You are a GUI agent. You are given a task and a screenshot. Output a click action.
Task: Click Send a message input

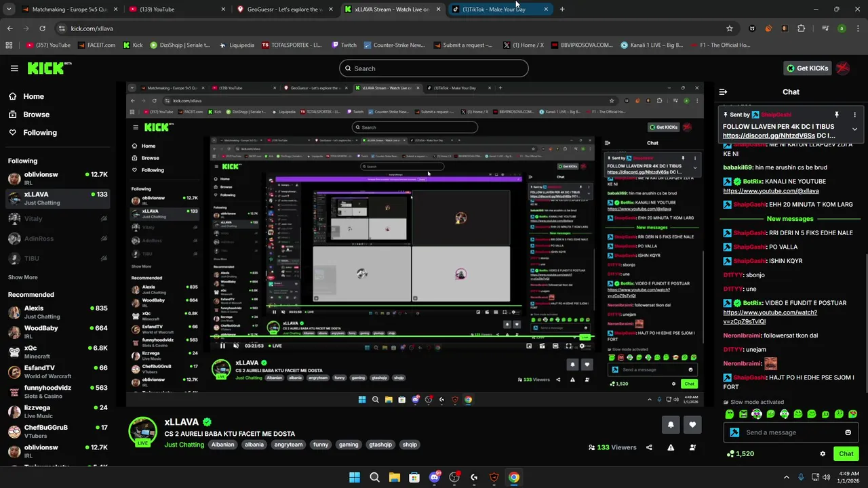click(790, 432)
